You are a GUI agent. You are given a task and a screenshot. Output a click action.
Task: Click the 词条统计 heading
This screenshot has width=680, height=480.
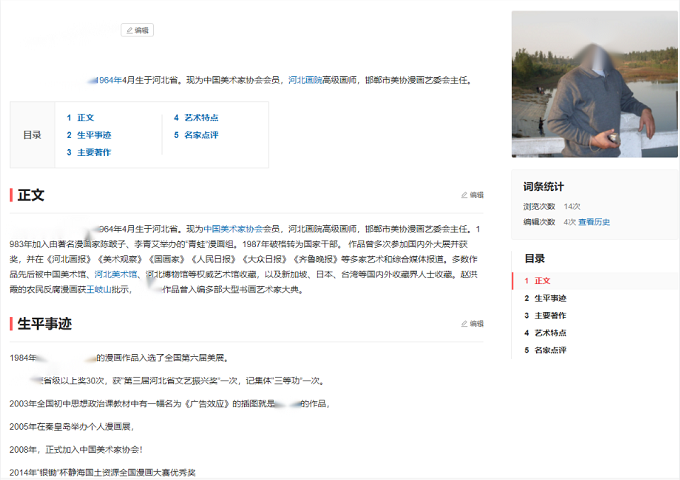(x=543, y=187)
